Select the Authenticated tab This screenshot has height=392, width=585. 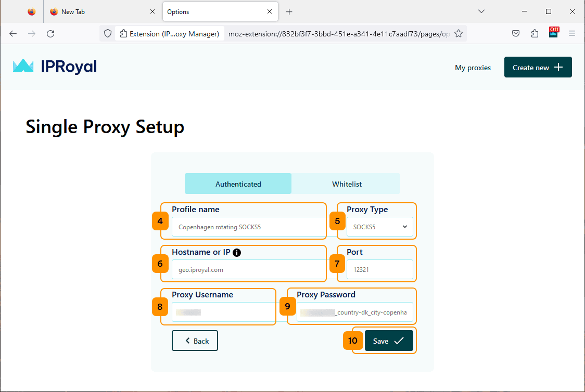238,184
